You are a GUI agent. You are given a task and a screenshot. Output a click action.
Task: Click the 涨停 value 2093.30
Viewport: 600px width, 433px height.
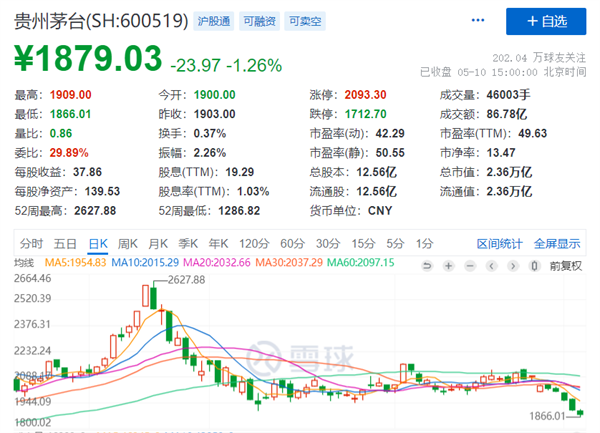365,95
